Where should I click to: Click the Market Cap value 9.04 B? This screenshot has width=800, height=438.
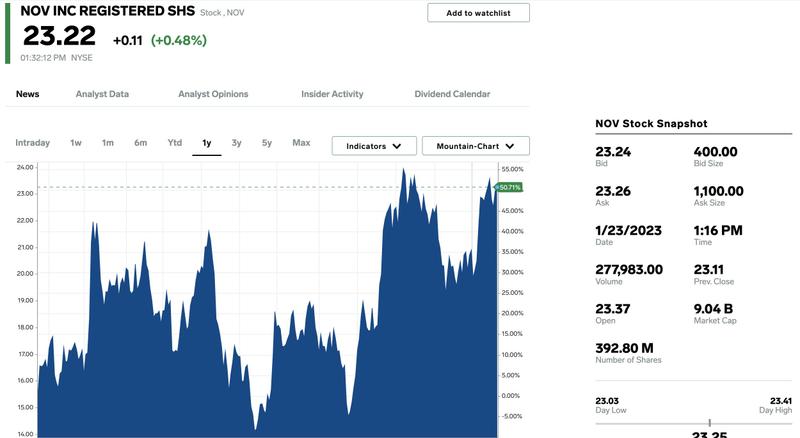tap(713, 309)
